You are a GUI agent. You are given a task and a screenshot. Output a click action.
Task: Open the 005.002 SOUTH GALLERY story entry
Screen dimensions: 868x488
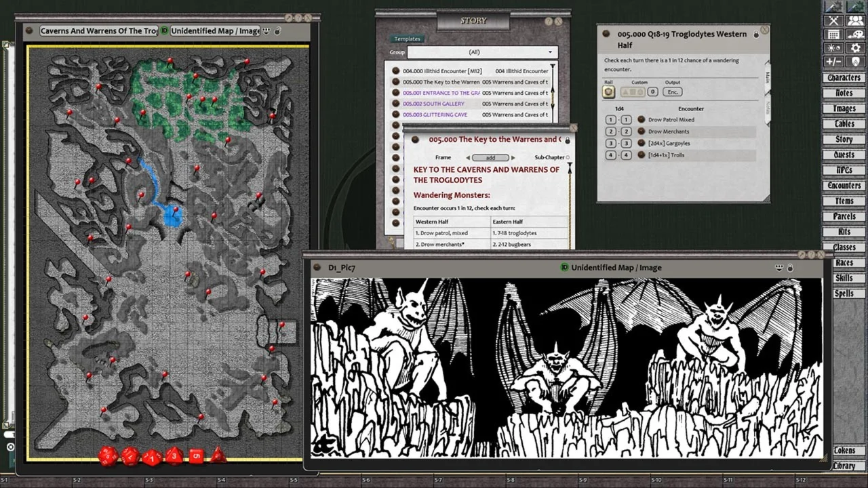point(434,104)
